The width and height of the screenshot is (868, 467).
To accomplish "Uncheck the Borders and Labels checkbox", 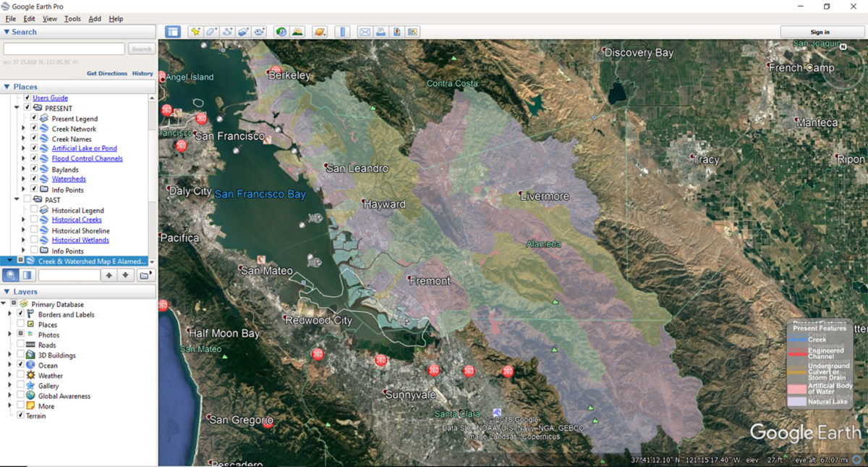I will tap(20, 314).
